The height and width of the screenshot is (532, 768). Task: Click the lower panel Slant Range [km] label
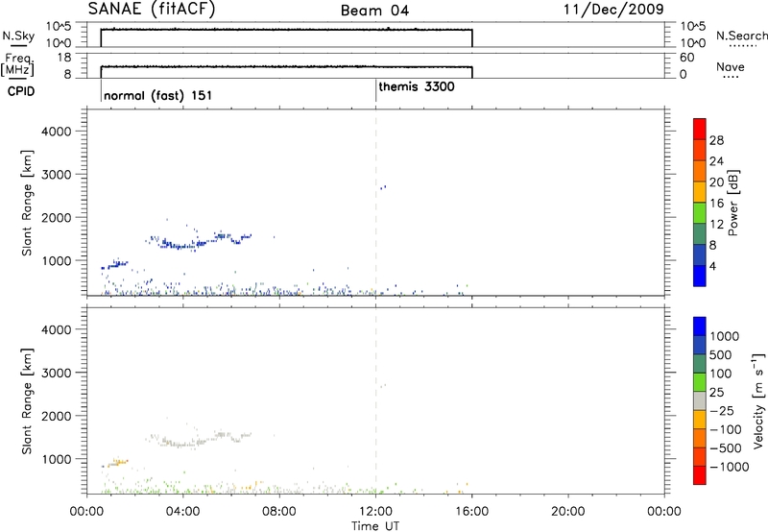pyautogui.click(x=27, y=400)
